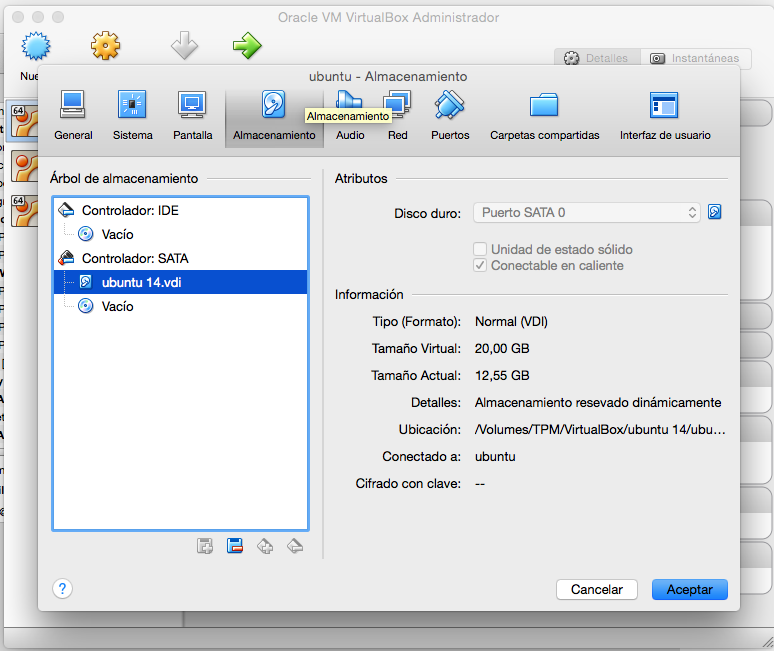The height and width of the screenshot is (651, 774).
Task: Select Controlador: SATA in storage tree
Action: pyautogui.click(x=180, y=258)
